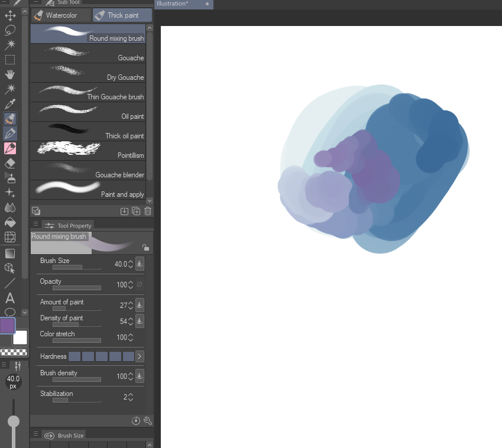Select the Illustration* document tab
The image size is (502, 448).
pyautogui.click(x=183, y=4)
